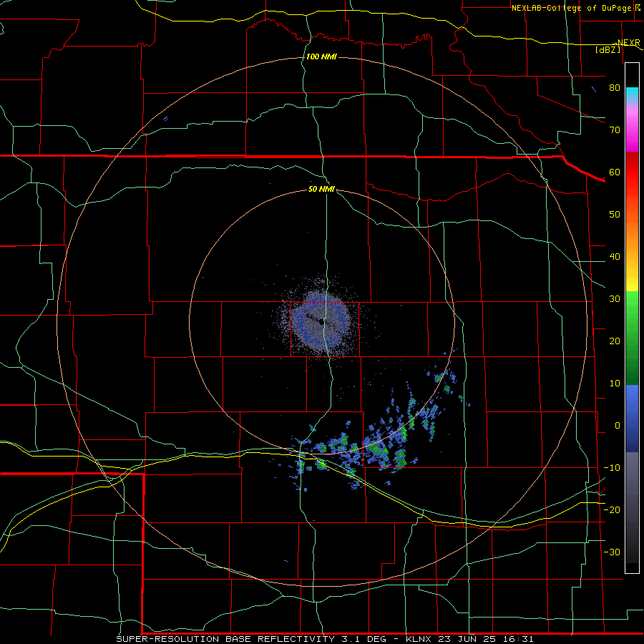Click the KLNX radar site center dot
The image size is (644, 644).
pos(321,322)
